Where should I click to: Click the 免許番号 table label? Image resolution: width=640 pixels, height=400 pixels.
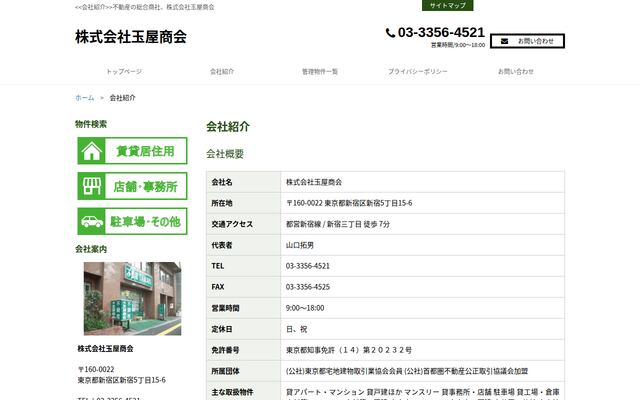pos(225,350)
